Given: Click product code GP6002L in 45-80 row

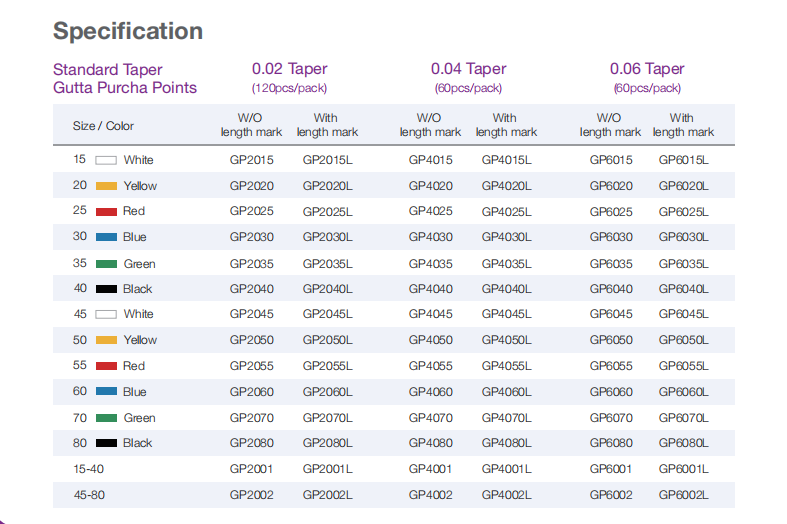Looking at the screenshot, I should [683, 495].
